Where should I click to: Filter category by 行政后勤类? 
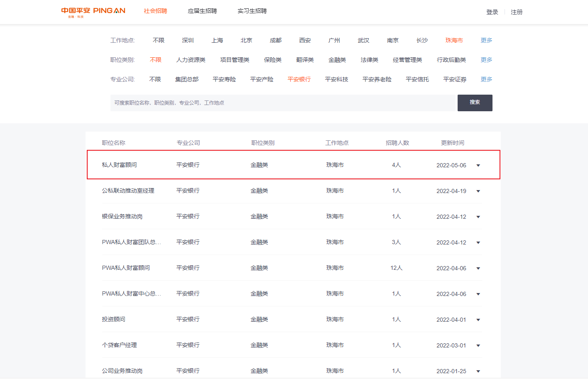(451, 60)
